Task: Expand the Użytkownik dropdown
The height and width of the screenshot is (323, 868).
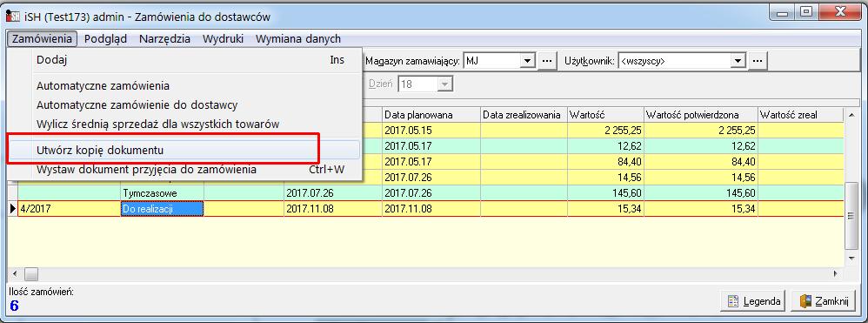Action: click(737, 61)
